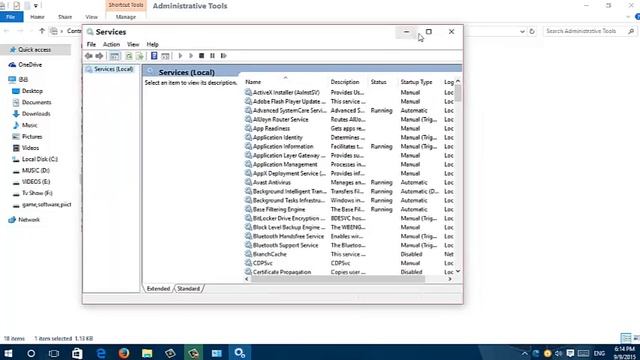Click the Restart Service icon
Image resolution: width=640 pixels, height=360 pixels.
tap(223, 56)
